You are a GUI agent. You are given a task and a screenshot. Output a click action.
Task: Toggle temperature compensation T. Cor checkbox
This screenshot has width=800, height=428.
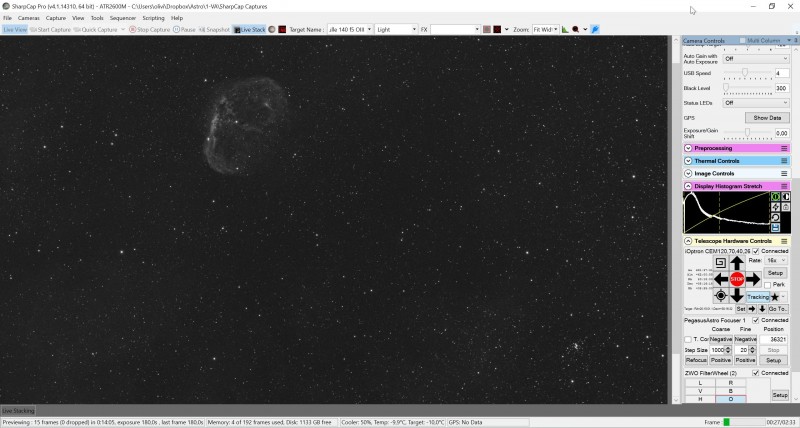[688, 339]
